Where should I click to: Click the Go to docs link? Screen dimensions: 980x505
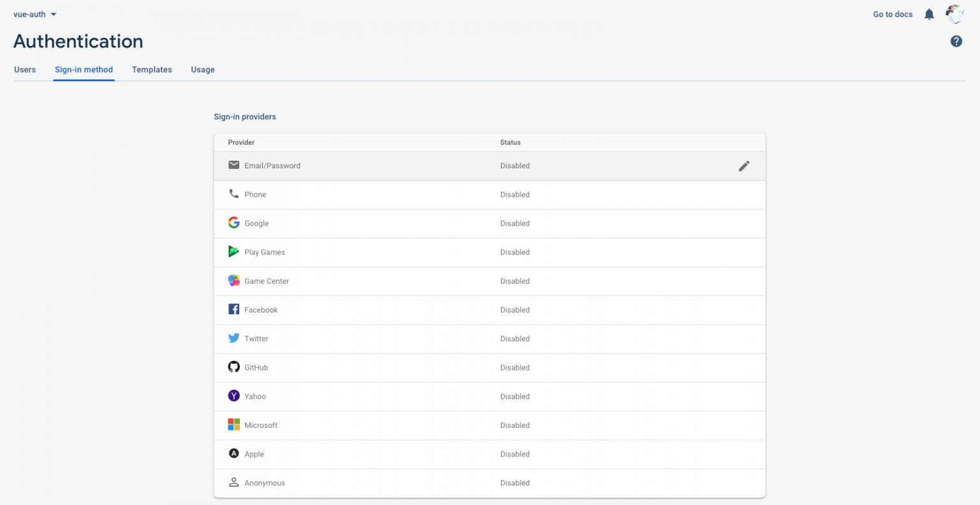coord(893,15)
